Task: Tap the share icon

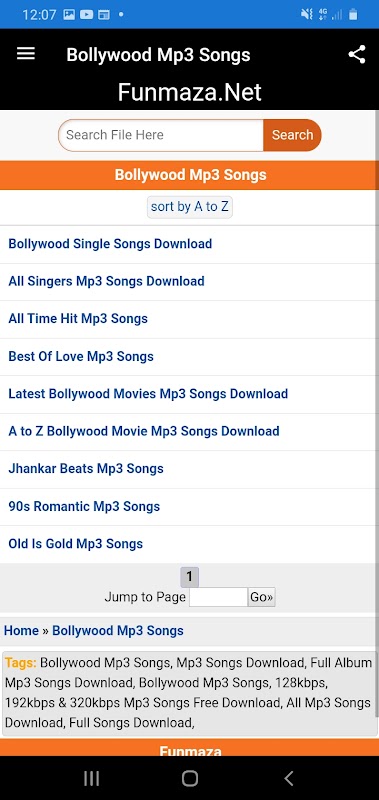Action: click(x=357, y=55)
